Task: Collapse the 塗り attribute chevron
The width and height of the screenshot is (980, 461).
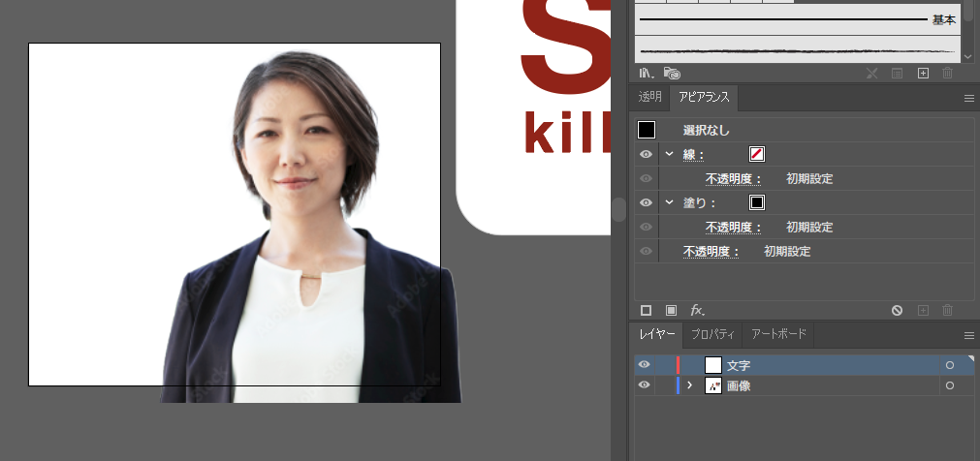Action: (x=670, y=202)
